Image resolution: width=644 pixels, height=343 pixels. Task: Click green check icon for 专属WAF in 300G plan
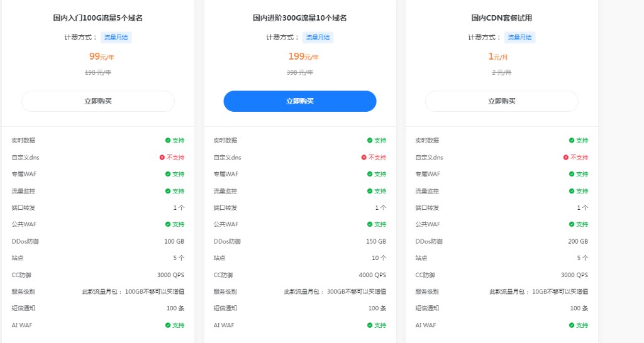[370, 174]
